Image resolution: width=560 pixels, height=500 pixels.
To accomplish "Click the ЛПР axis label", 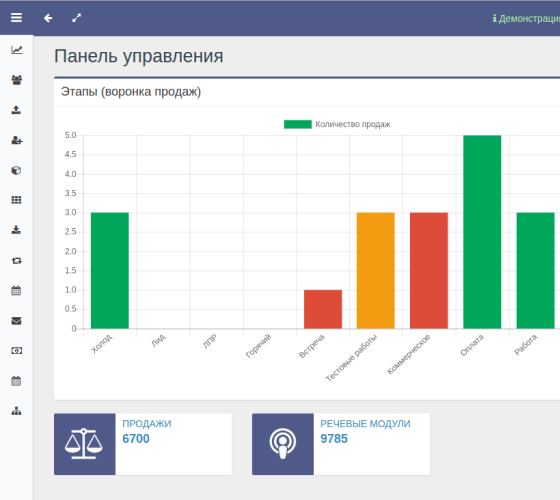I will click(210, 341).
